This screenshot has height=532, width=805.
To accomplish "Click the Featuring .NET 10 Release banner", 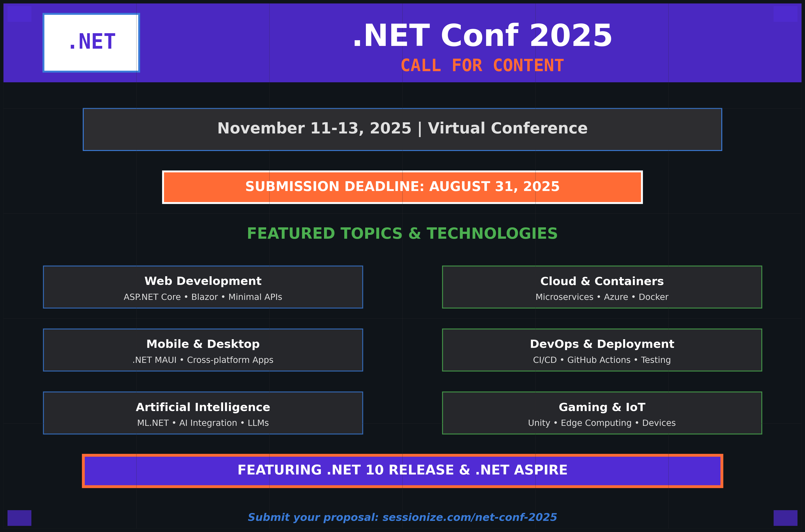I will (402, 471).
